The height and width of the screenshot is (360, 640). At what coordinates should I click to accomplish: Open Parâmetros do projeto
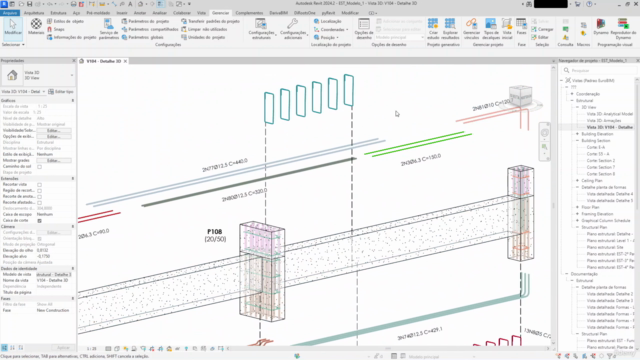pyautogui.click(x=145, y=21)
